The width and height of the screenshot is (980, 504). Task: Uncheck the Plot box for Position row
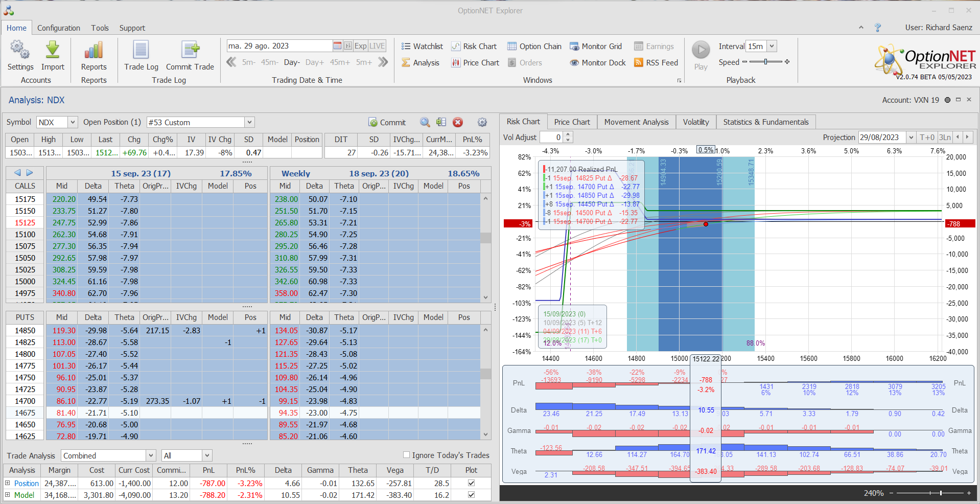click(471, 483)
